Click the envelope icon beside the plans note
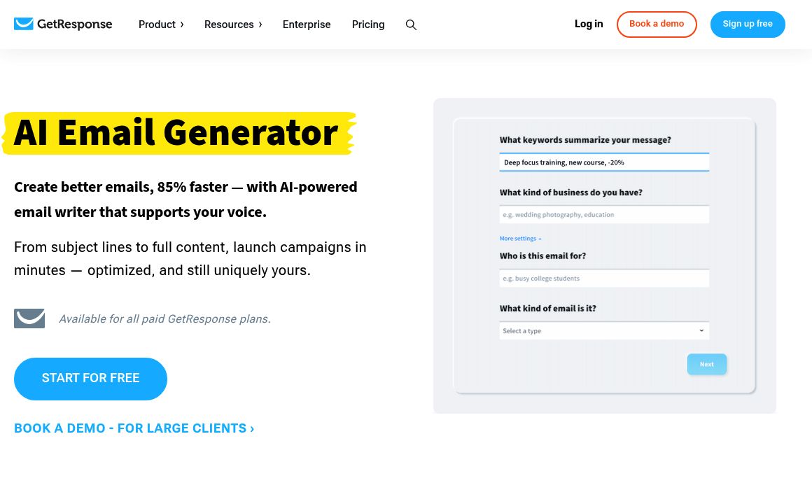The image size is (812, 504). [x=29, y=318]
